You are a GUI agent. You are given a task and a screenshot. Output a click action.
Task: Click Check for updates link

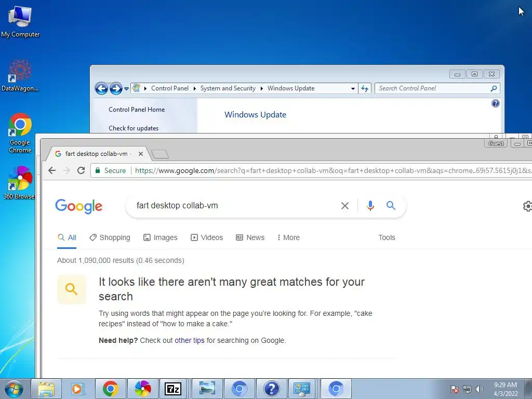click(134, 128)
